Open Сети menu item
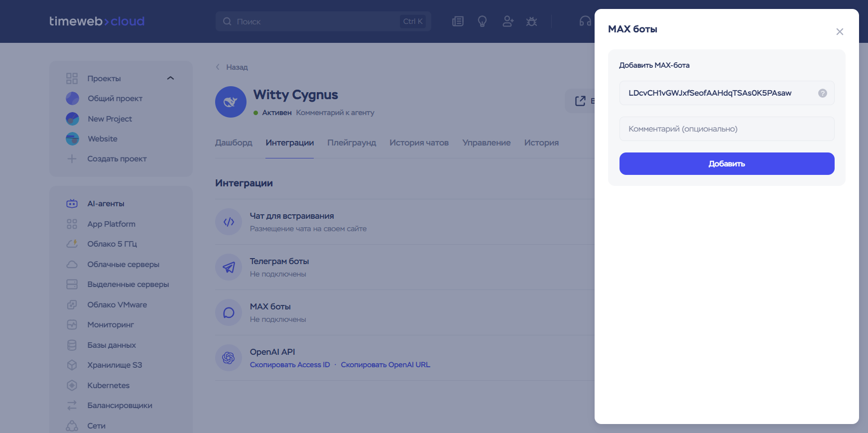This screenshot has height=433, width=868. [x=97, y=426]
